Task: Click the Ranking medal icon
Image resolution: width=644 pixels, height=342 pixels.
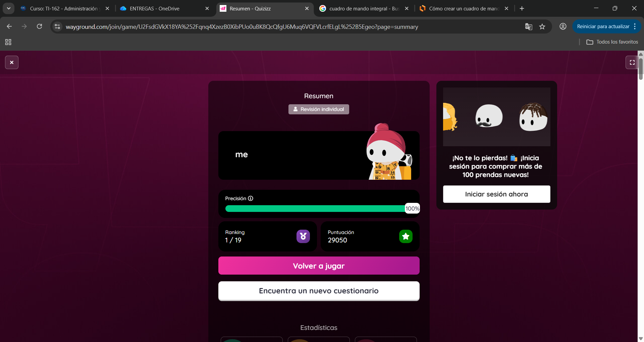Action: point(303,236)
